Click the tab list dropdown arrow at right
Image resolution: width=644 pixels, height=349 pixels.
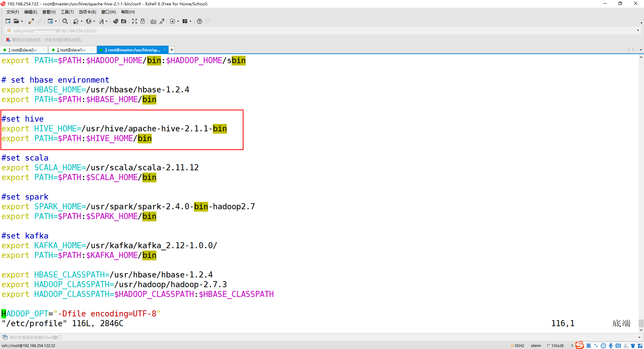(641, 50)
